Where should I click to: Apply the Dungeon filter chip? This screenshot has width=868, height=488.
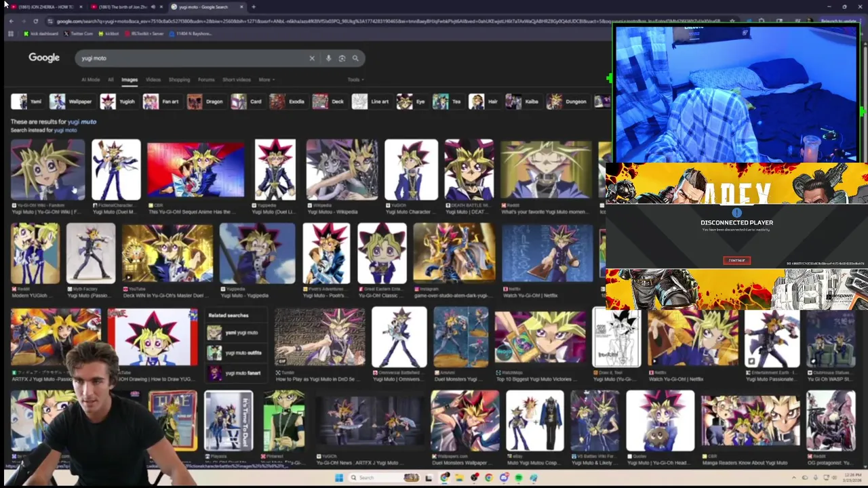pos(568,102)
